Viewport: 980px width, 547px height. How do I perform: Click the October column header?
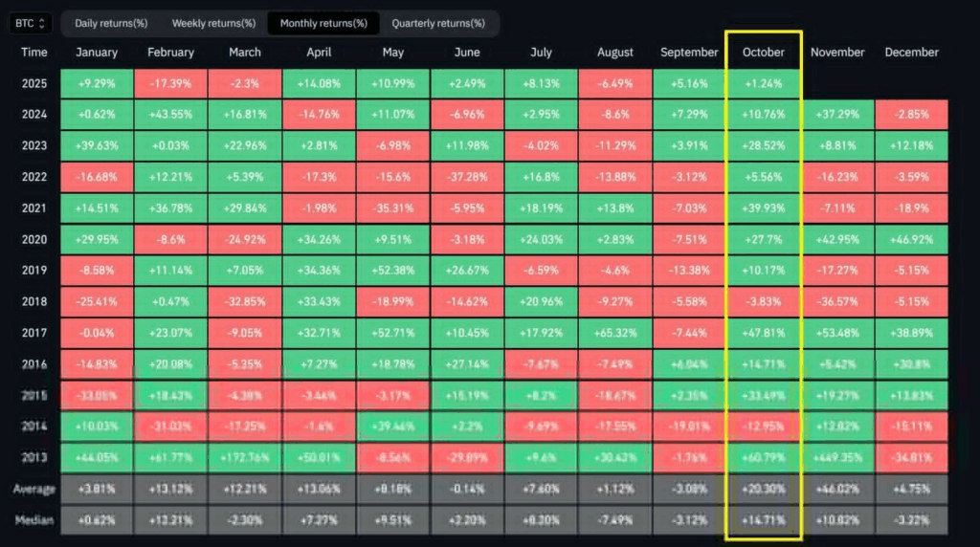[763, 53]
